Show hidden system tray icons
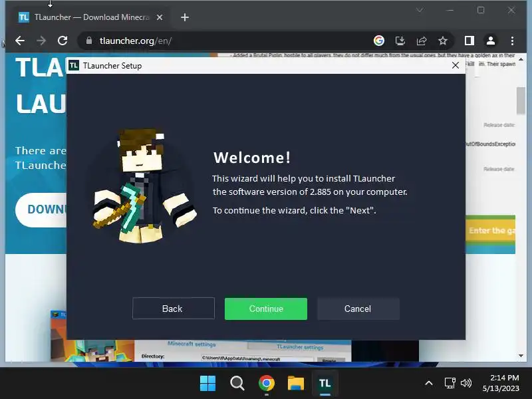Screen dimensions: 532x399 pos(429,383)
